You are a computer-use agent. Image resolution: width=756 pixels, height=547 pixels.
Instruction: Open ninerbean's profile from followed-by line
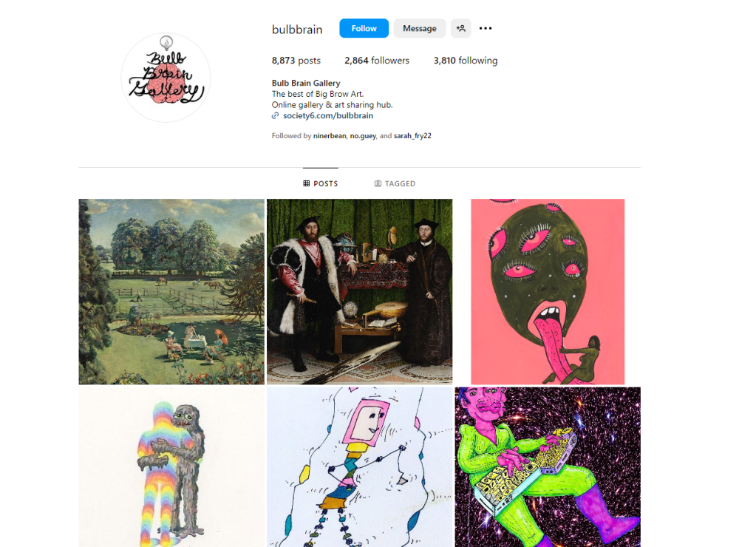click(330, 136)
